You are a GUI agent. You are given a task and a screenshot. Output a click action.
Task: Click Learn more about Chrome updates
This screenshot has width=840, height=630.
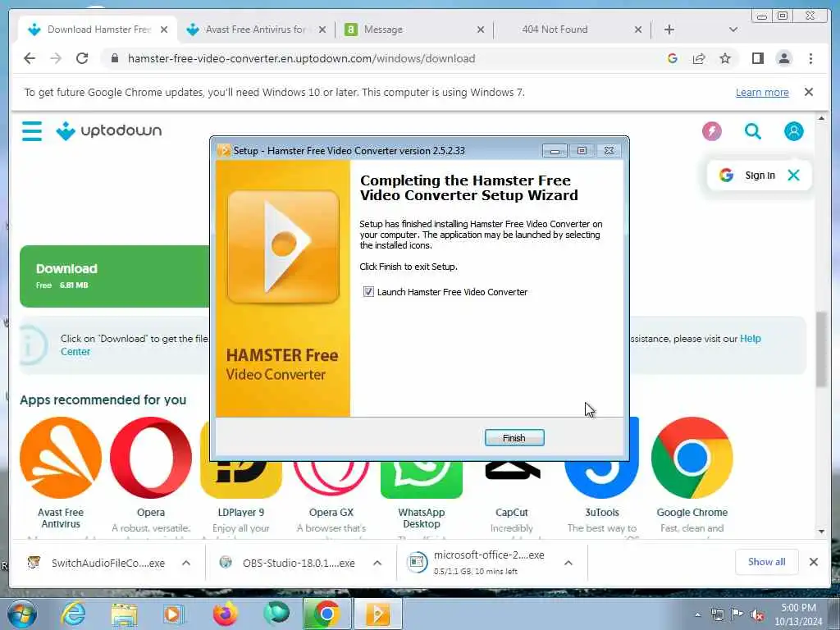coord(762,92)
